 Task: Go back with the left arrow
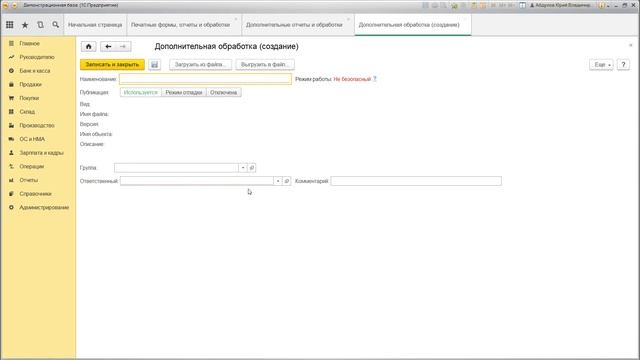click(108, 47)
